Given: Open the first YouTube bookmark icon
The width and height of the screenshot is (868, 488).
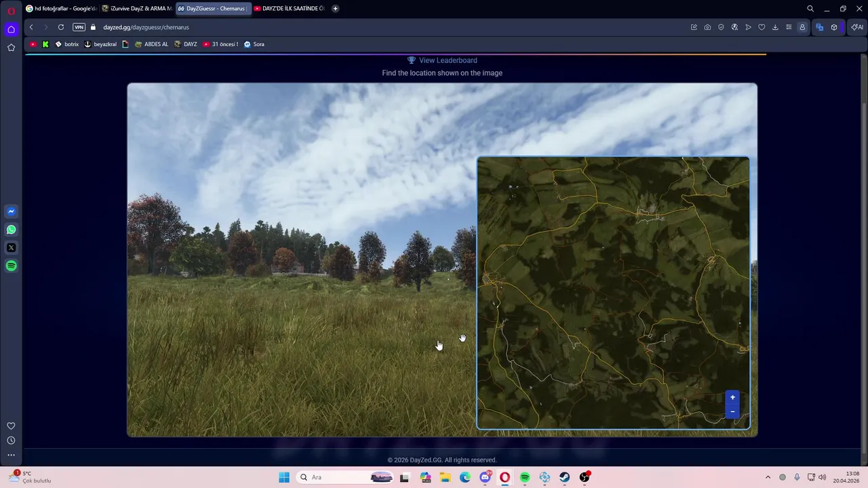Looking at the screenshot, I should click(x=33, y=44).
